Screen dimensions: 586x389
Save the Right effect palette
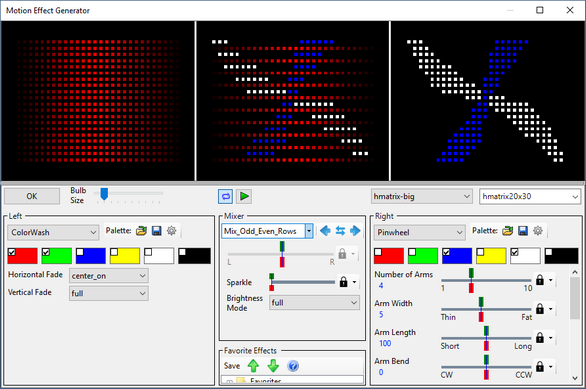[523, 231]
